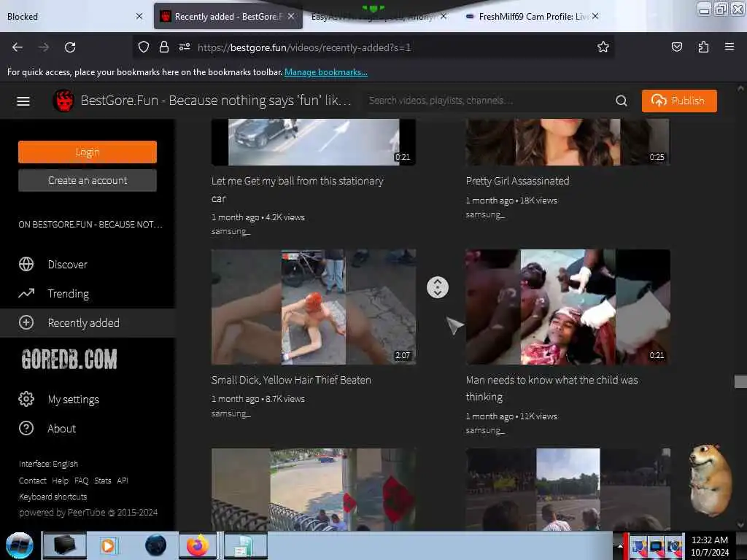Click the About question mark icon
Screen dimensions: 747x560
[26, 428]
